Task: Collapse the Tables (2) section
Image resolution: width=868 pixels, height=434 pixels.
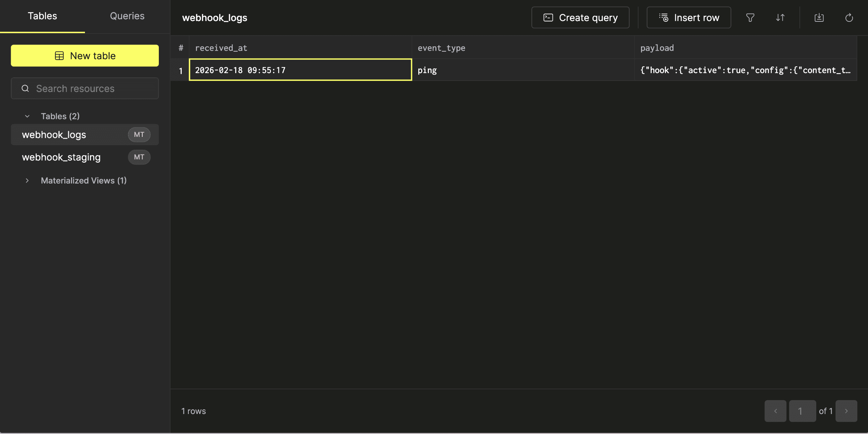Action: [27, 116]
